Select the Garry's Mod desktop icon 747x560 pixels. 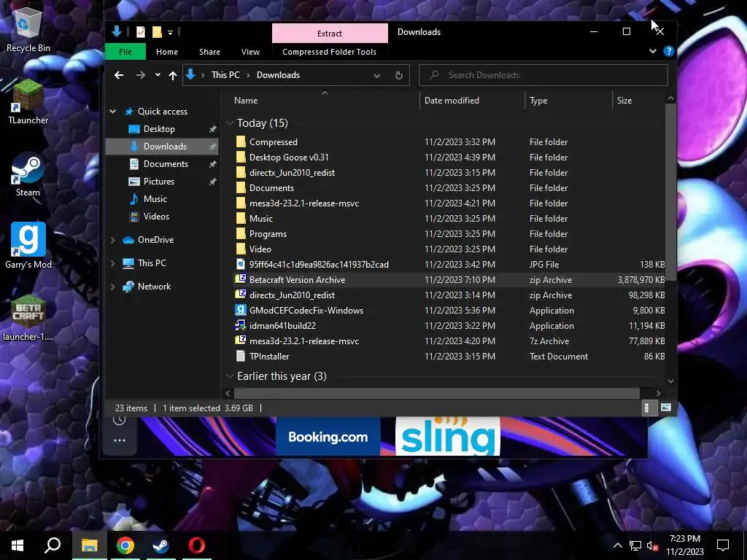(x=28, y=246)
